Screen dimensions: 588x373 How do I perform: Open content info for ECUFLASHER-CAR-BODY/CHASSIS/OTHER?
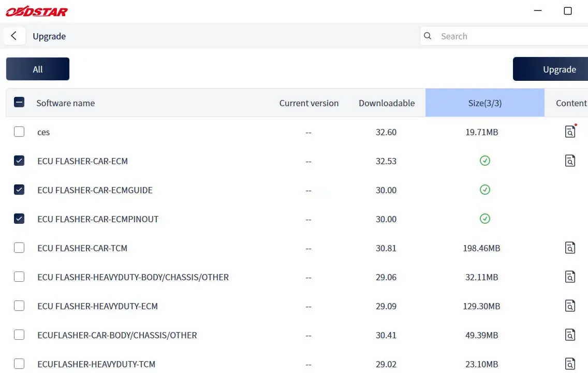[x=570, y=335]
